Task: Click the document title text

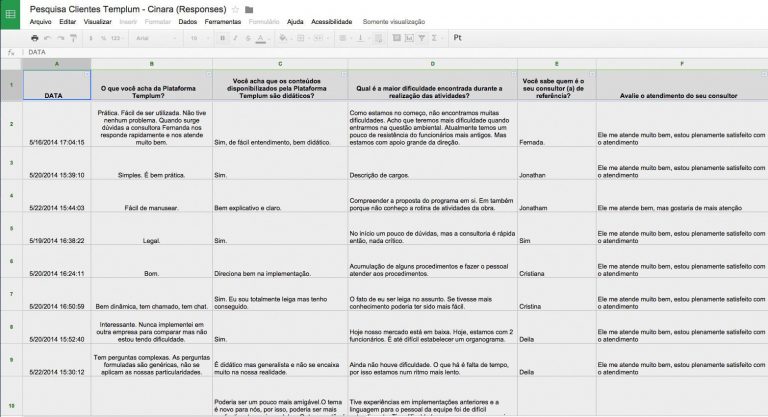Action: click(128, 9)
